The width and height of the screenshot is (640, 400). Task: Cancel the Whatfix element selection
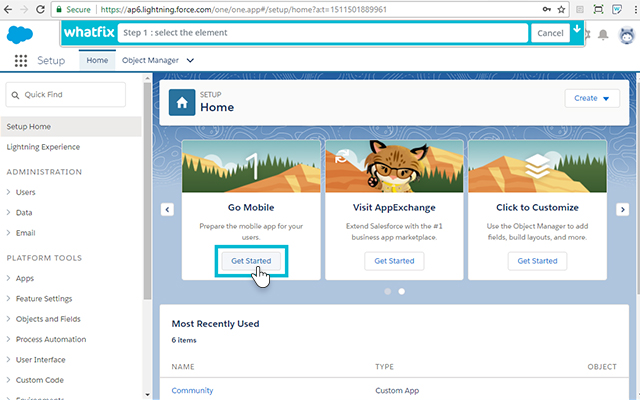click(x=550, y=33)
